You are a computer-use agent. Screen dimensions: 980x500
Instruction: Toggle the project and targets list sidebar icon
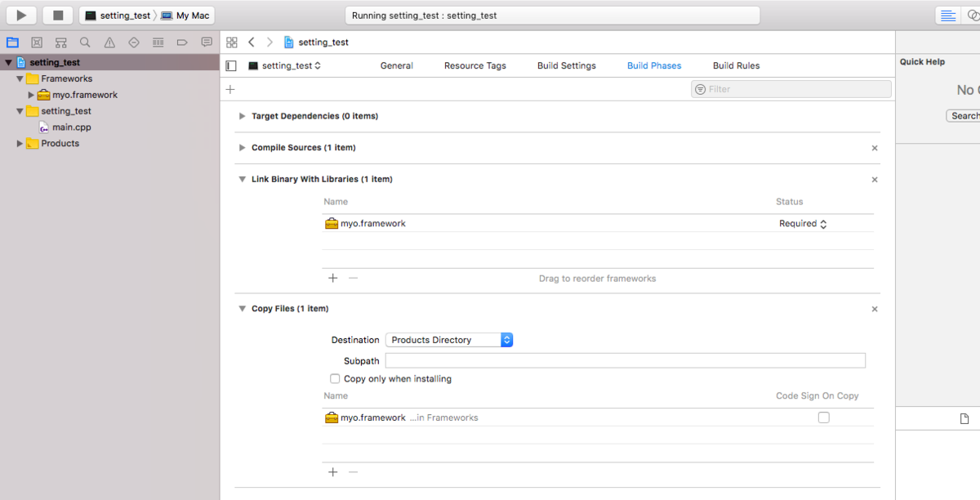[231, 66]
